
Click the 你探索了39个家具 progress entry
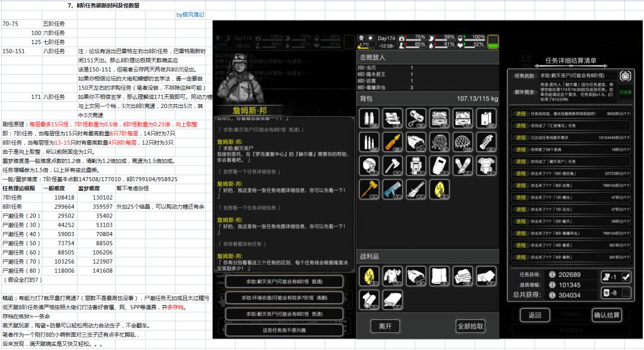click(571, 150)
